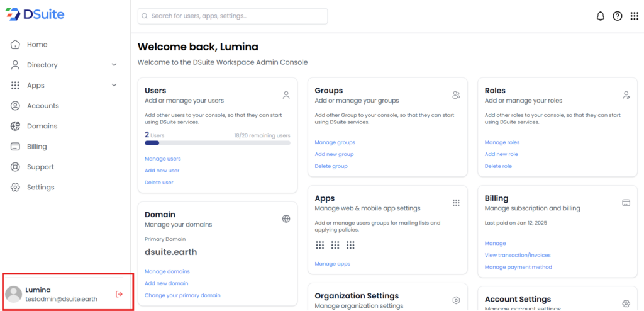Image resolution: width=644 pixels, height=311 pixels.
Task: Click the DSuite logo
Action: (35, 14)
